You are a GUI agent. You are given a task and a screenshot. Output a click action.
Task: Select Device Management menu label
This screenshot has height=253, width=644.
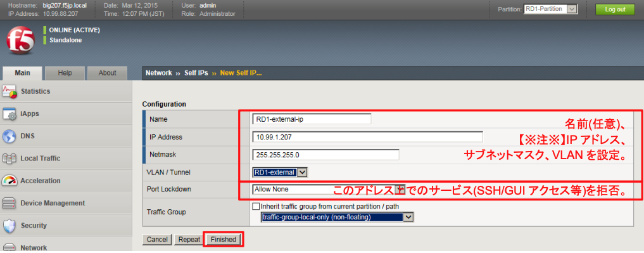click(x=53, y=203)
